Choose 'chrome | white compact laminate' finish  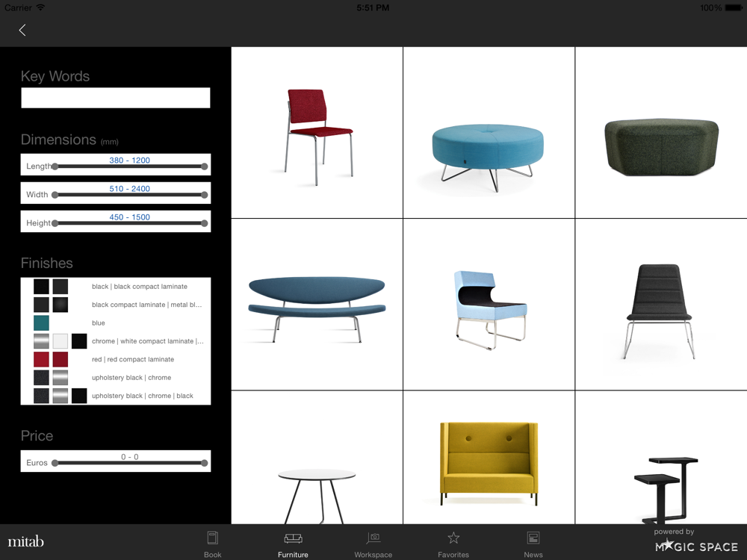pos(148,341)
